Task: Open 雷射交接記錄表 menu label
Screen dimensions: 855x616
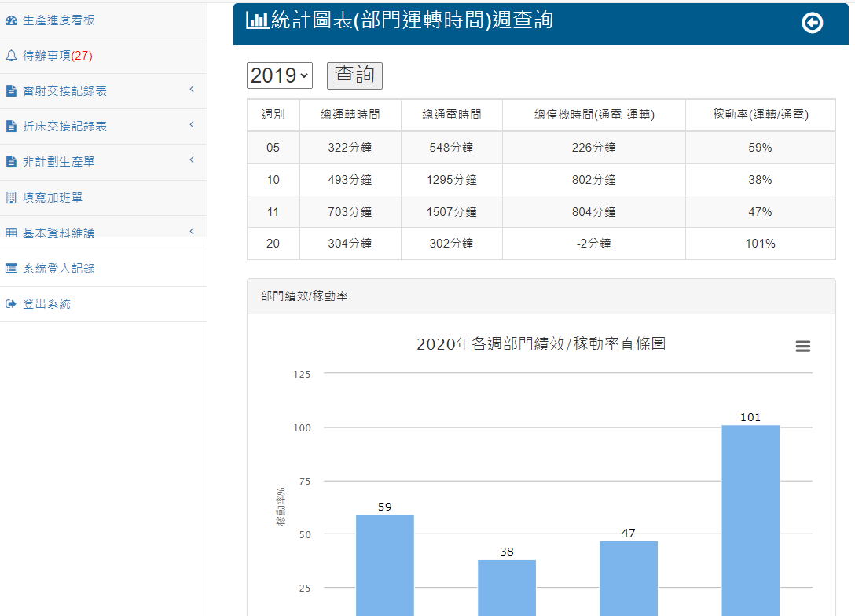Action: pos(65,91)
